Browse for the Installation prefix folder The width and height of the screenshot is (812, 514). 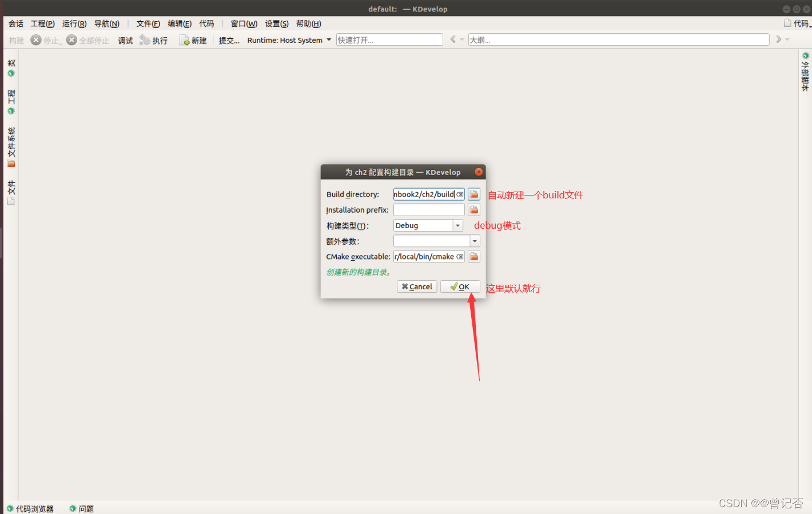[x=474, y=210]
